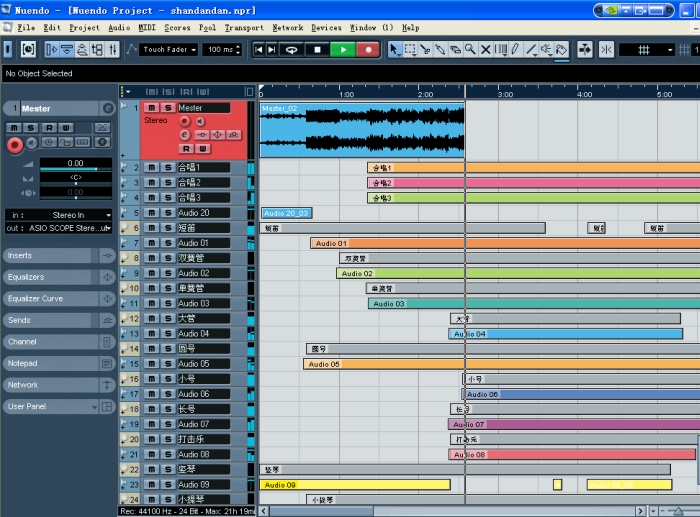This screenshot has width=700, height=517.
Task: Select the yellow Audio 09 clip
Action: pos(355,485)
